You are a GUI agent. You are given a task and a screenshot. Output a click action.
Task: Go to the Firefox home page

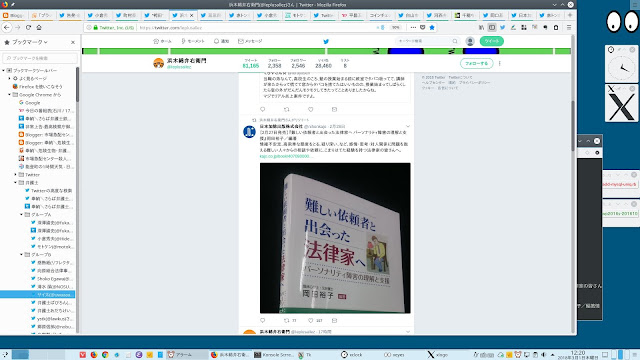tap(39, 27)
